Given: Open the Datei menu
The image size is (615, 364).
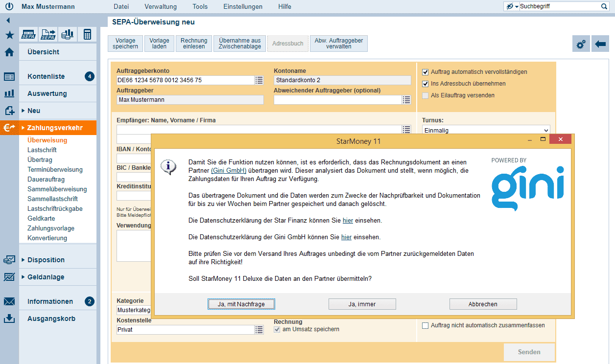Looking at the screenshot, I should coord(121,6).
